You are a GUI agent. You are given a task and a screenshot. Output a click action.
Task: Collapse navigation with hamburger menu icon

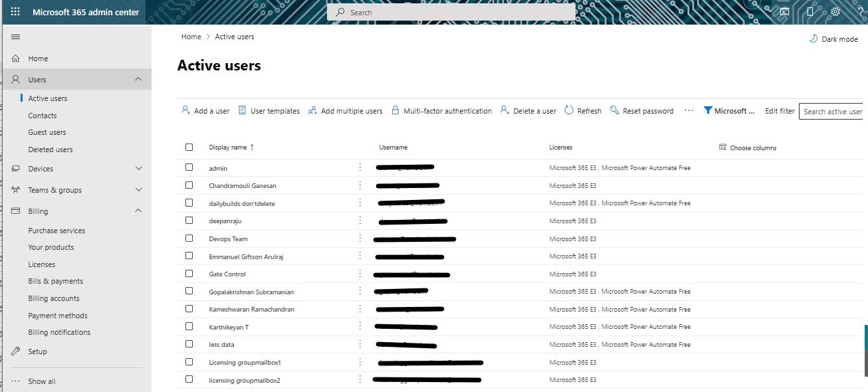(x=15, y=37)
